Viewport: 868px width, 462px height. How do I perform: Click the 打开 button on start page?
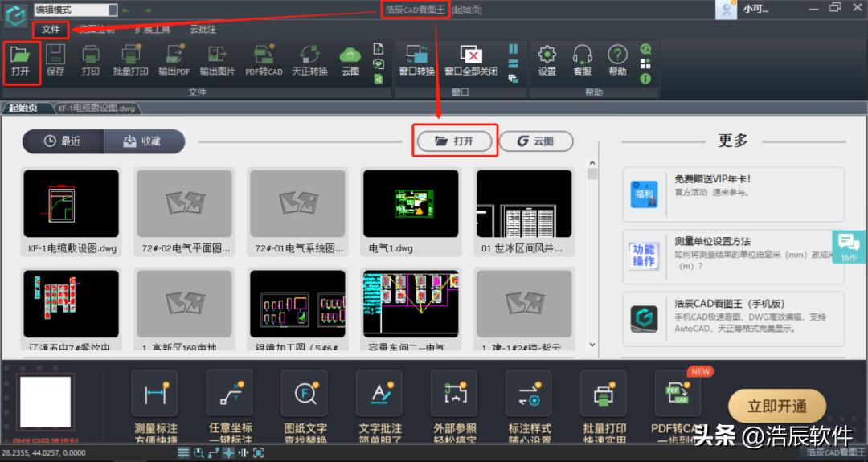[454, 141]
